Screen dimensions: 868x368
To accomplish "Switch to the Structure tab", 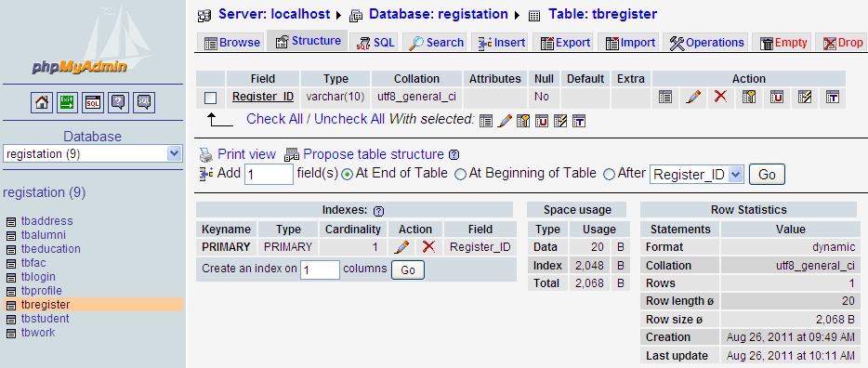I will pyautogui.click(x=308, y=41).
